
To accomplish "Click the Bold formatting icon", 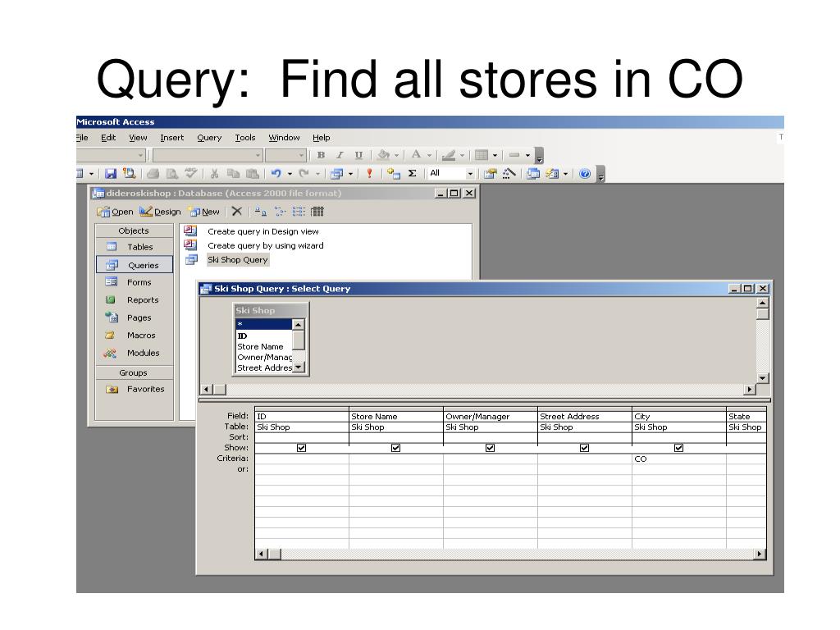I will 321,155.
